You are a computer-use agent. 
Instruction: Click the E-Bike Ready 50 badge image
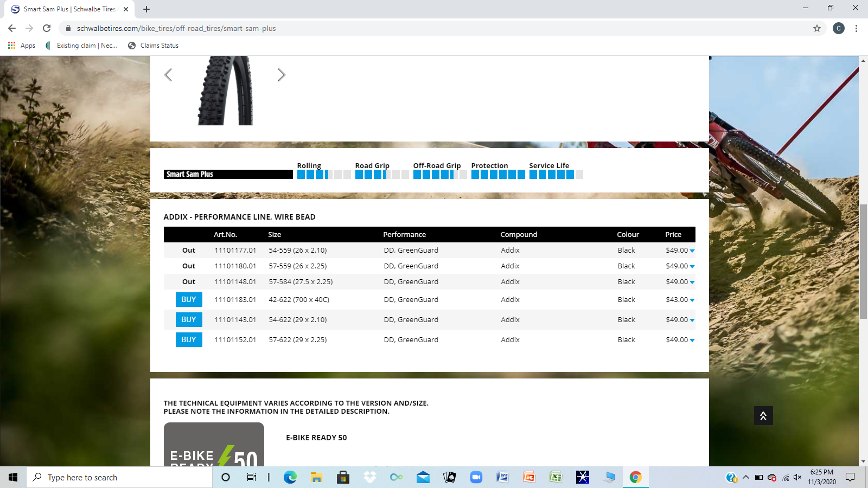coord(214,445)
